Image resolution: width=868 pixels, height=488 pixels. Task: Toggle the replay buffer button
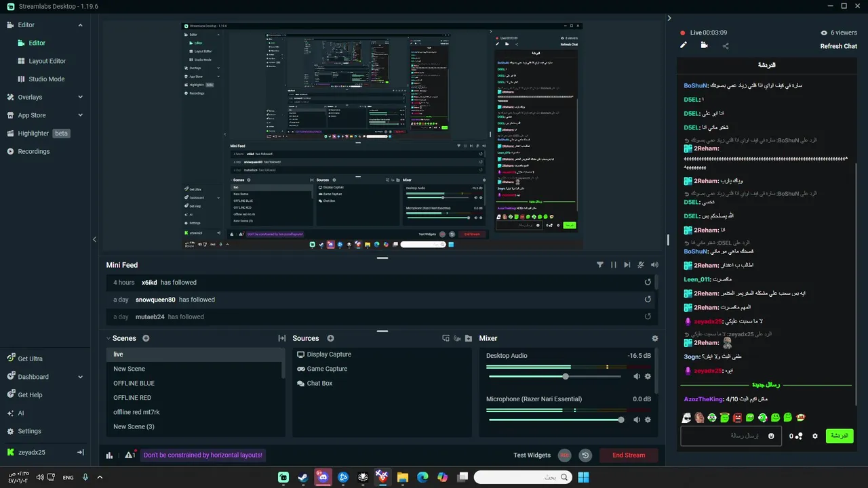[585, 455]
